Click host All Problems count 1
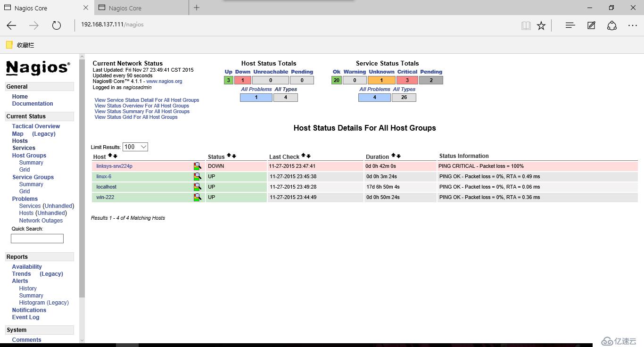This screenshot has height=347, width=644. coord(256,98)
